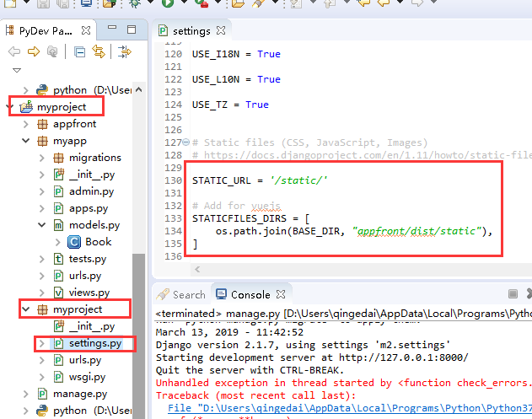Click the os.path.join(BASE_DIR line in the editor
This screenshot has height=419, width=532.
click(x=353, y=231)
